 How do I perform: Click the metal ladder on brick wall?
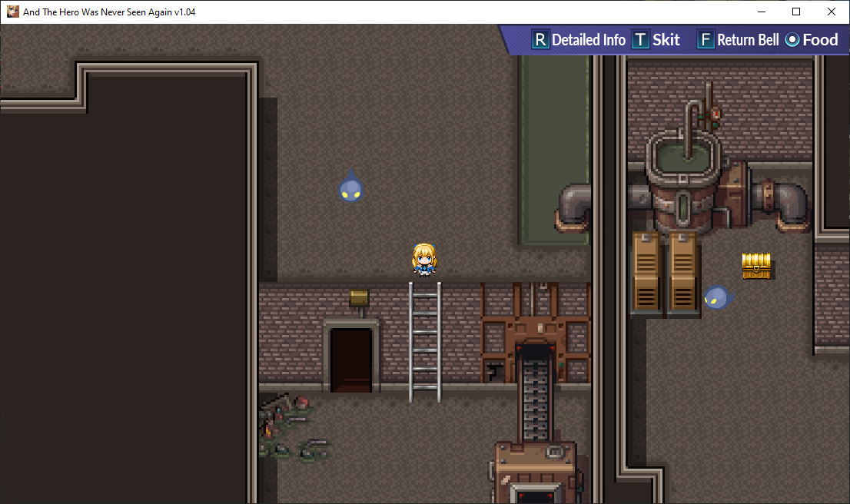point(425,341)
